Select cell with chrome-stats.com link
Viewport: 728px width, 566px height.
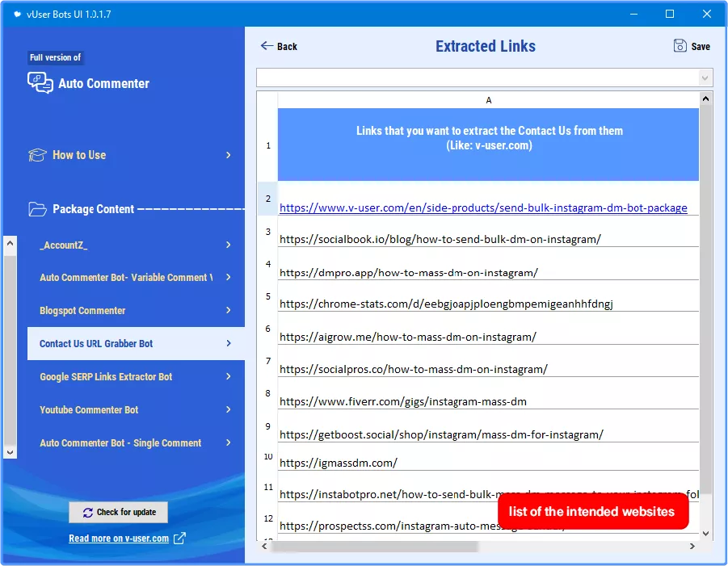point(488,296)
